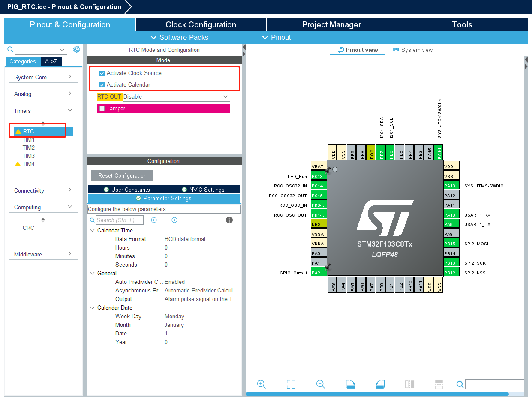
Task: Collapse the Computing category
Action: (43, 207)
